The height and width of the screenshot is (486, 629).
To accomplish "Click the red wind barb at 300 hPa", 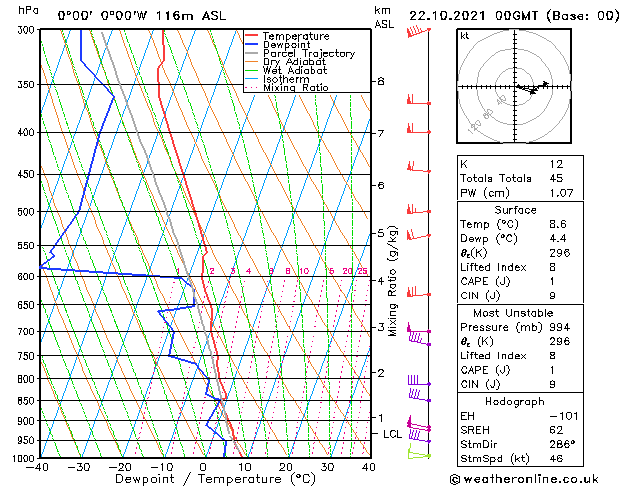I will [418, 31].
